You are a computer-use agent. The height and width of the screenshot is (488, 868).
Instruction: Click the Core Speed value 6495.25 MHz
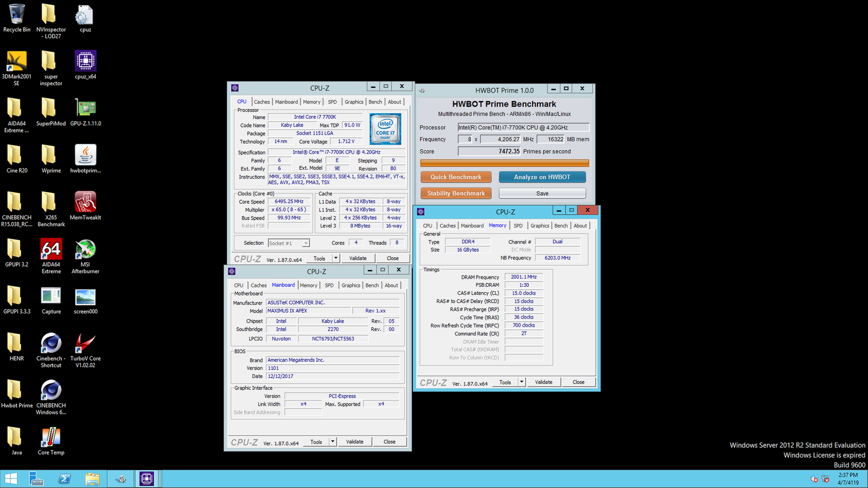click(289, 202)
